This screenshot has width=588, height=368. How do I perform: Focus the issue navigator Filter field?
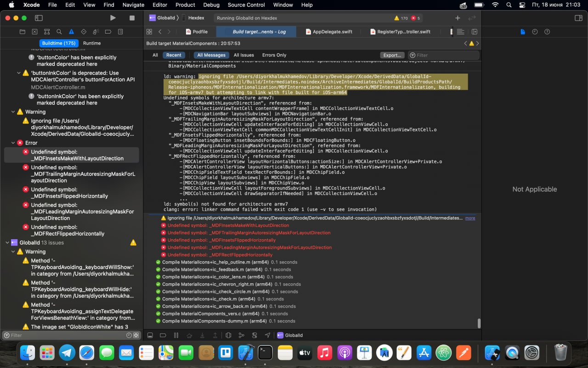click(x=72, y=335)
